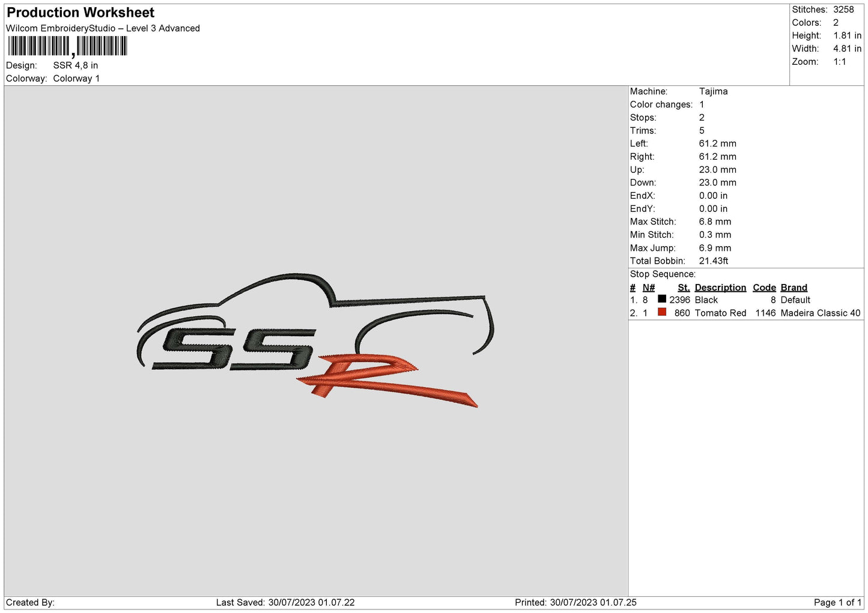Click the 'Printed: 30/07/2023 01.07.25' text

pyautogui.click(x=575, y=603)
